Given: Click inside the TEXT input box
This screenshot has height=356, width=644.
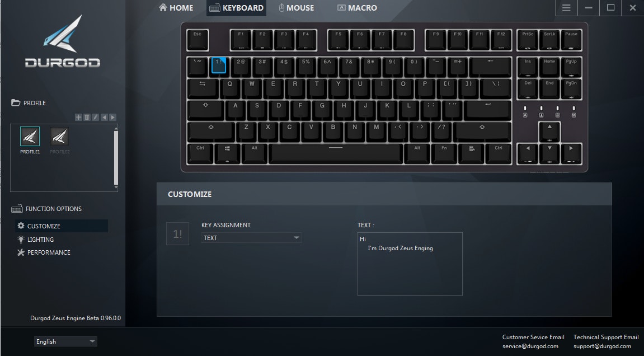Looking at the screenshot, I should click(x=410, y=264).
